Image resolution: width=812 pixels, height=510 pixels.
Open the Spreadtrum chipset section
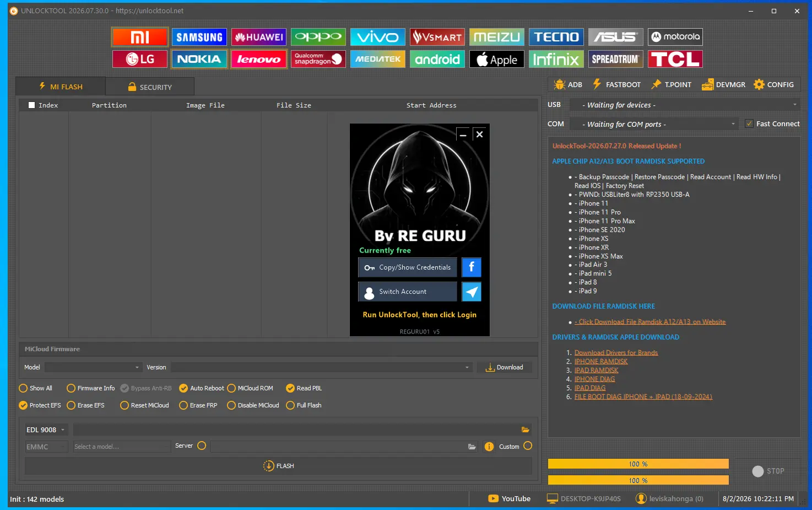pyautogui.click(x=616, y=59)
